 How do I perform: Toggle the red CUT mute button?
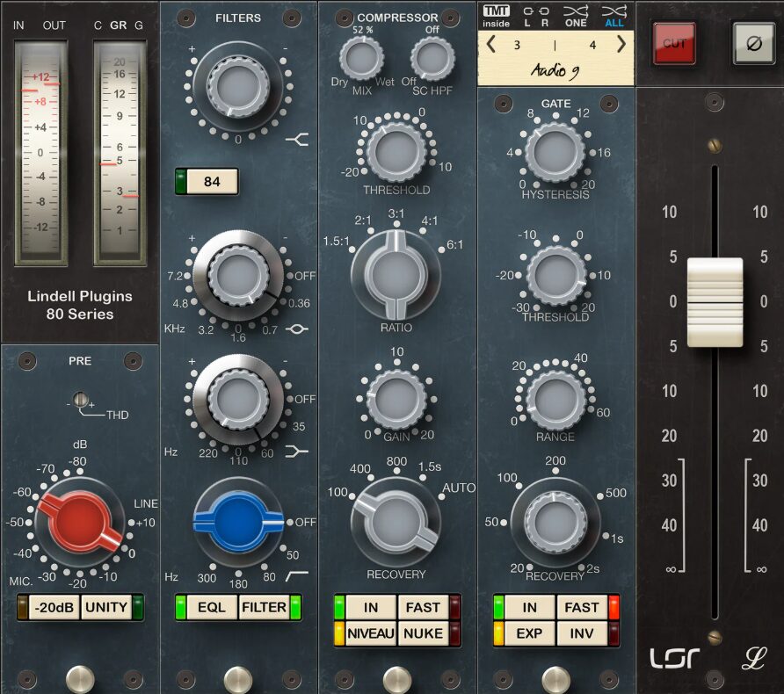pyautogui.click(x=674, y=44)
